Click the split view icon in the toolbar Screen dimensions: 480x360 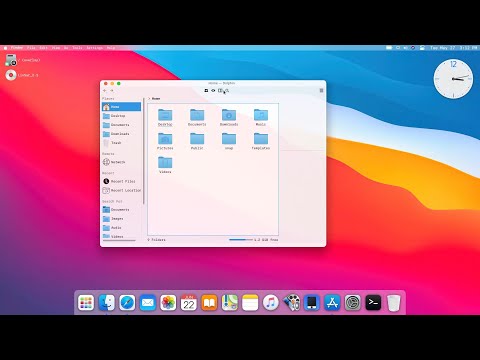coord(220,91)
